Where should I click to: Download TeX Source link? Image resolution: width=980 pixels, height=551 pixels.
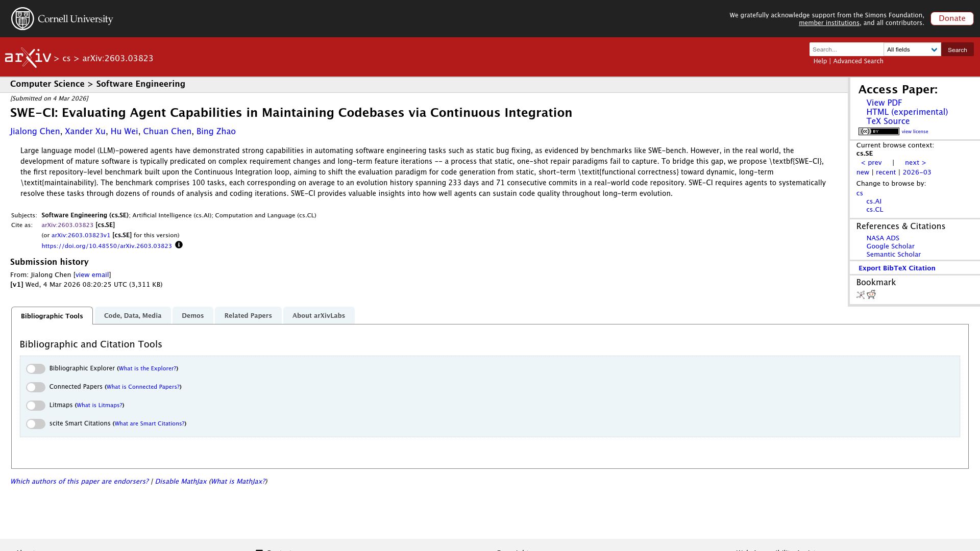888,121
